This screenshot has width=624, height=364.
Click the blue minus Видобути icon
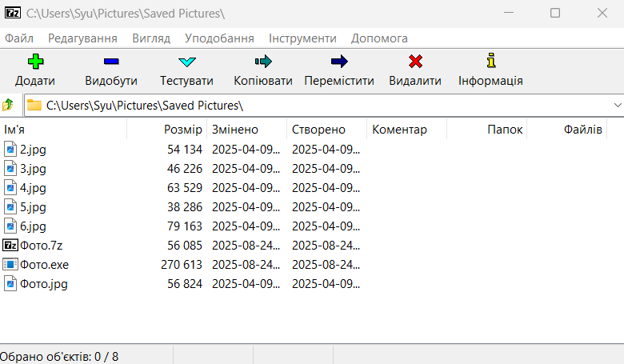[111, 62]
